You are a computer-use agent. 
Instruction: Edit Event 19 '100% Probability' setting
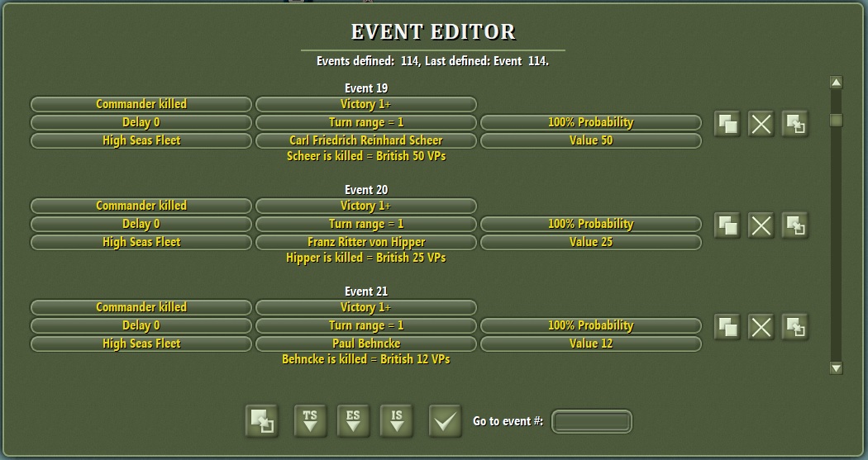point(591,123)
